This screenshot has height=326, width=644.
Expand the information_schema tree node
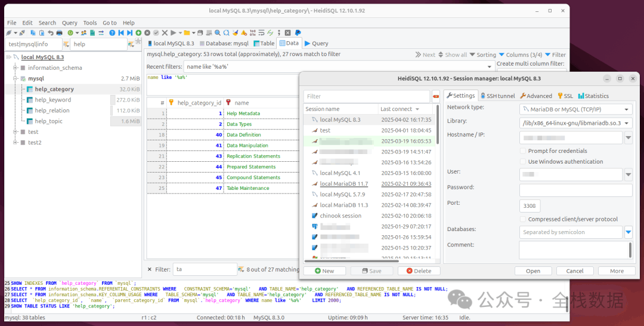[15, 68]
